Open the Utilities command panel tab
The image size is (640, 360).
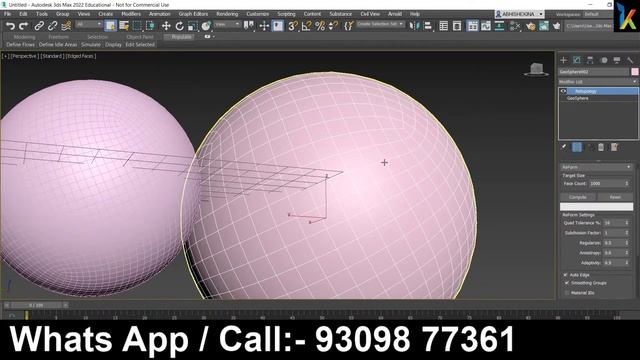630,60
